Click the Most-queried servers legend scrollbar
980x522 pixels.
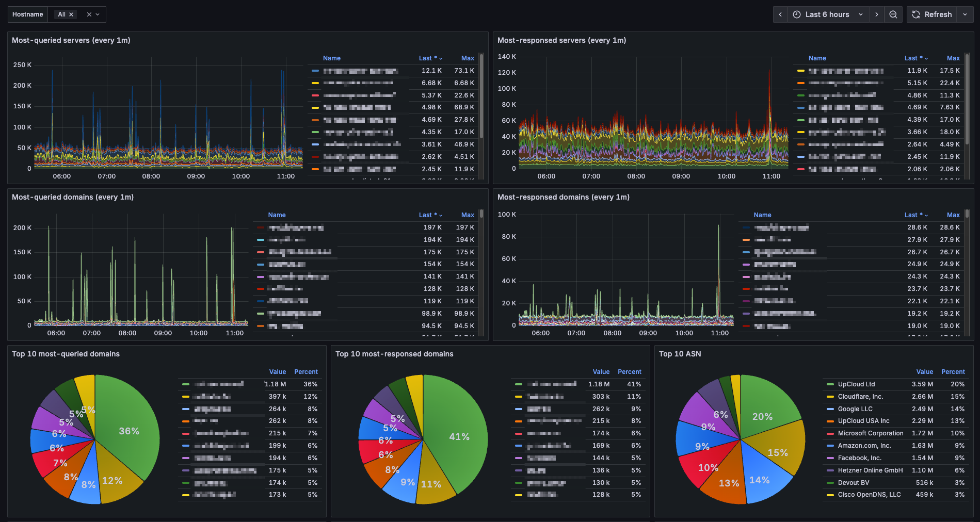pos(481,95)
